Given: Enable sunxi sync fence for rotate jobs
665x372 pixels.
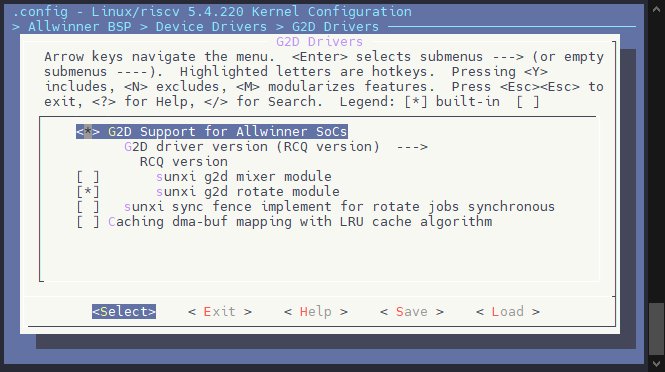Looking at the screenshot, I should click(x=88, y=207).
